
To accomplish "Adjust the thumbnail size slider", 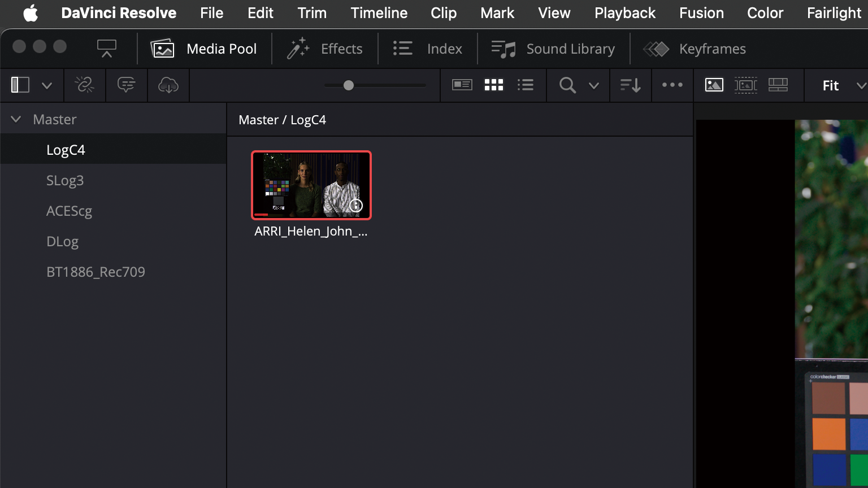I will point(349,85).
